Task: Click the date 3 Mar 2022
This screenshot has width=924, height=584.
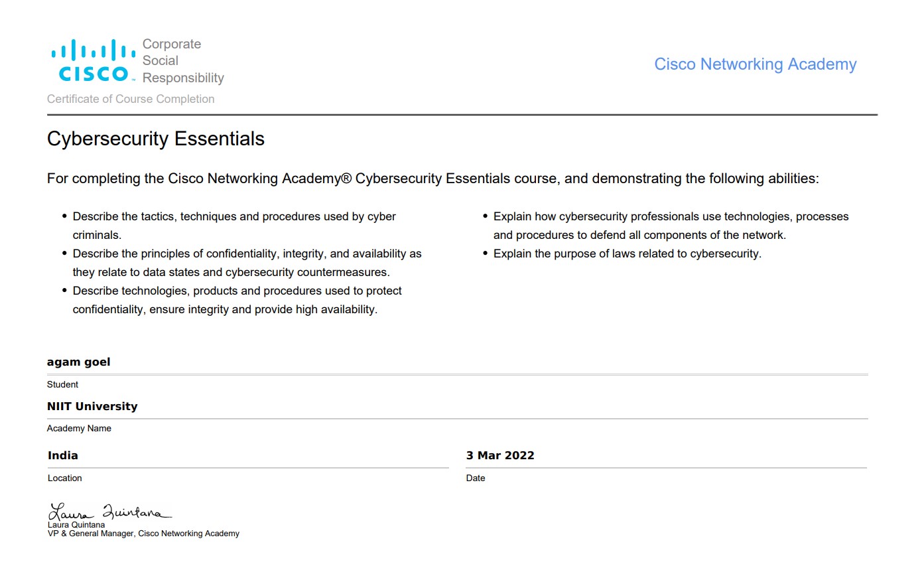Action: [500, 455]
